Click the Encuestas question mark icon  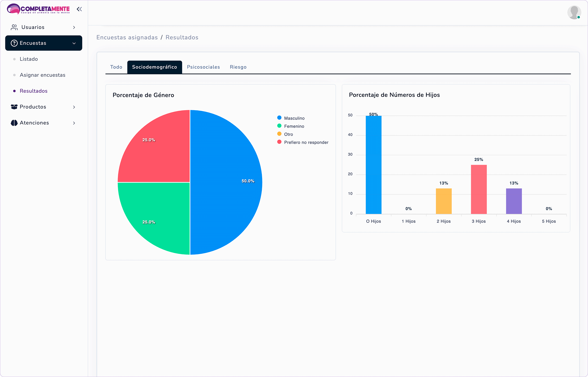14,43
